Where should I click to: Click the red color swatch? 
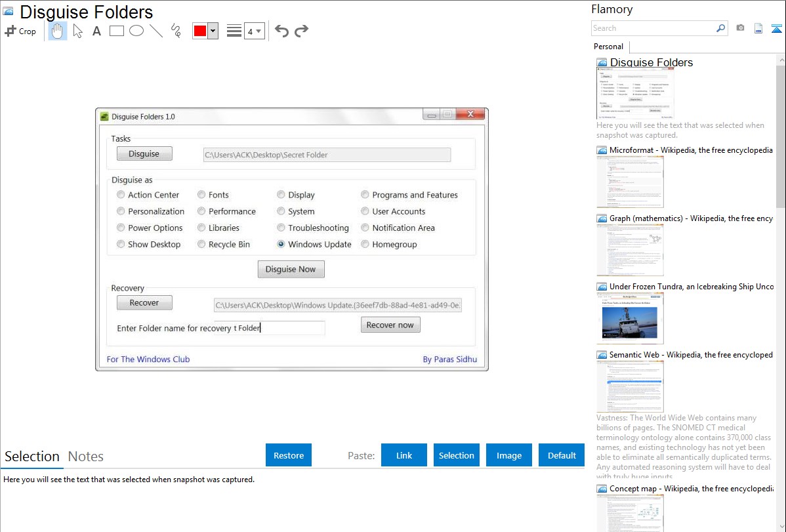[199, 31]
